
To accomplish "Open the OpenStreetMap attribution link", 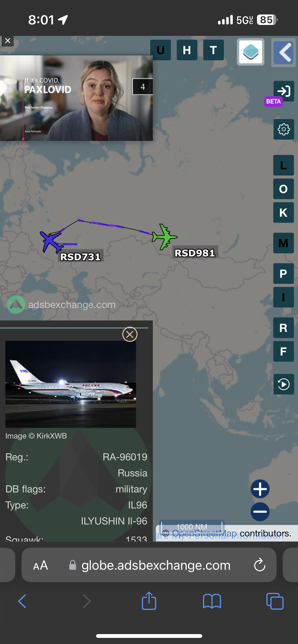I will pyautogui.click(x=205, y=533).
